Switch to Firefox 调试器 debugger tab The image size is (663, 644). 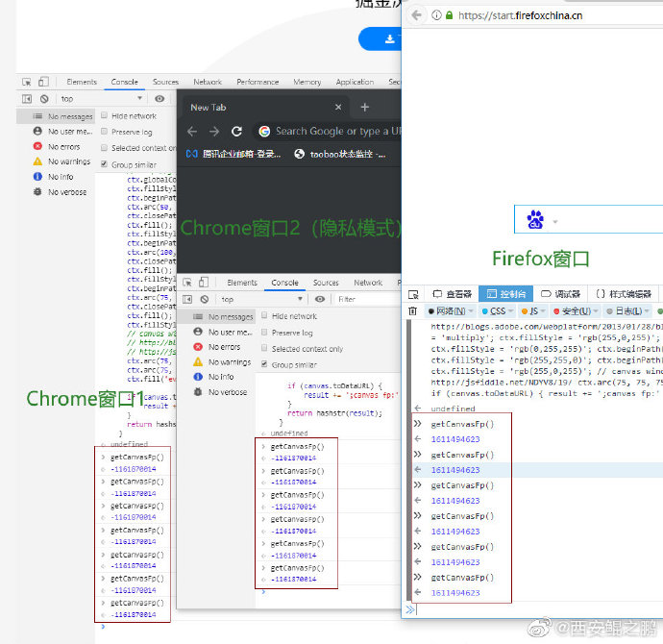click(561, 294)
